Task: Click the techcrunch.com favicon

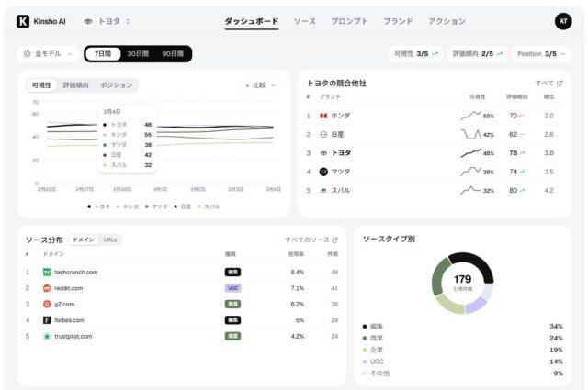Action: coord(47,272)
